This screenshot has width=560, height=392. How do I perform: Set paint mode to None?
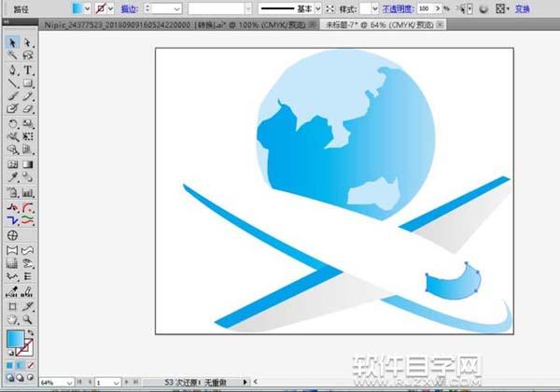[31, 366]
